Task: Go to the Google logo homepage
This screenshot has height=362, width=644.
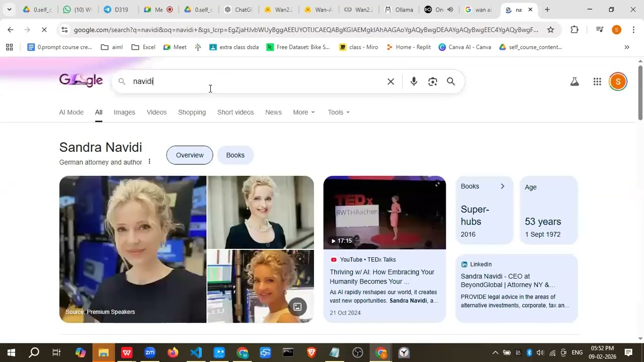Action: pyautogui.click(x=81, y=80)
